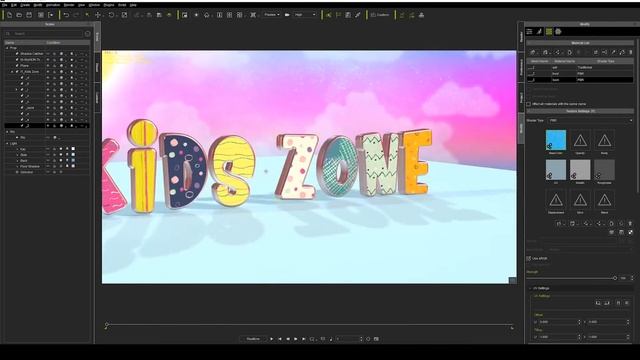Activate the Move tool
640x360 pixels.
98,15
